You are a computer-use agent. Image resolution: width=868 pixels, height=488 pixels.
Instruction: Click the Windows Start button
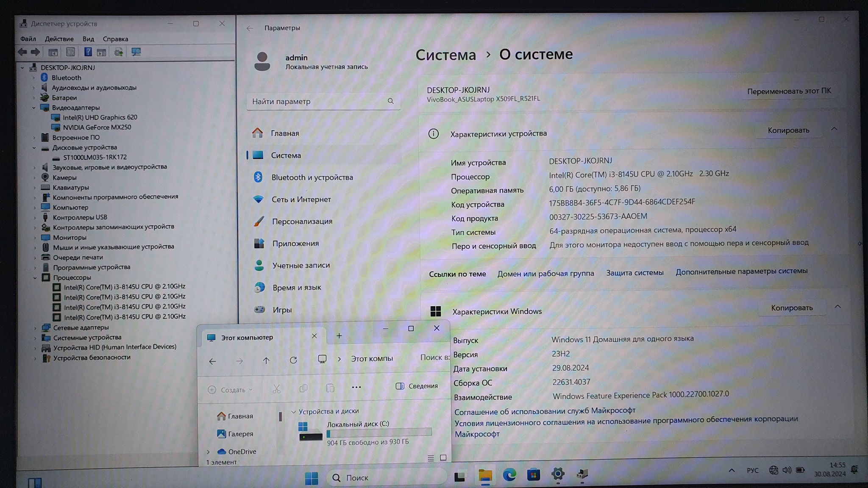coord(312,478)
